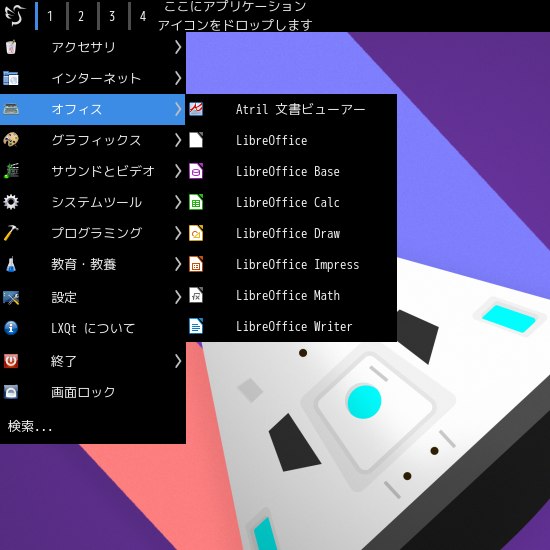Expand 教育・教養 submenu via its chevron
This screenshot has width=550, height=550.
point(178,264)
